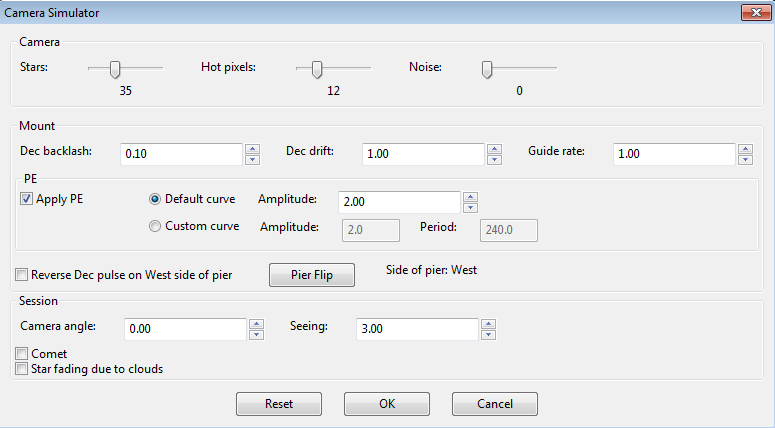Enable Reverse Dec pulse on West side
The image size is (775, 428).
[x=21, y=274]
